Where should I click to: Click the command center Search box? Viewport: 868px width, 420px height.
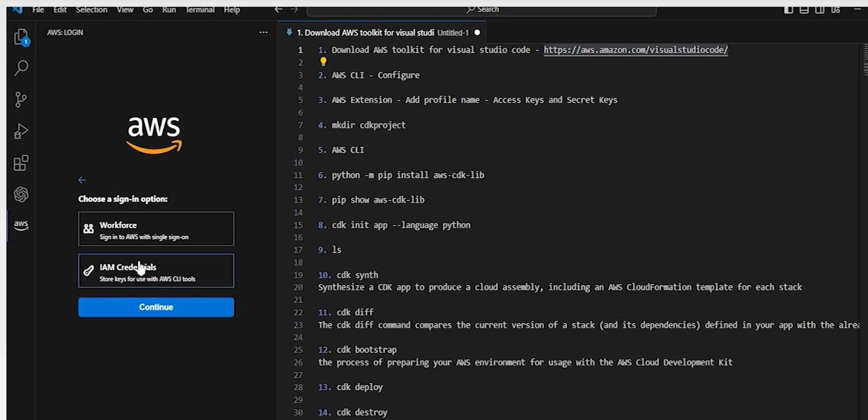click(x=482, y=10)
